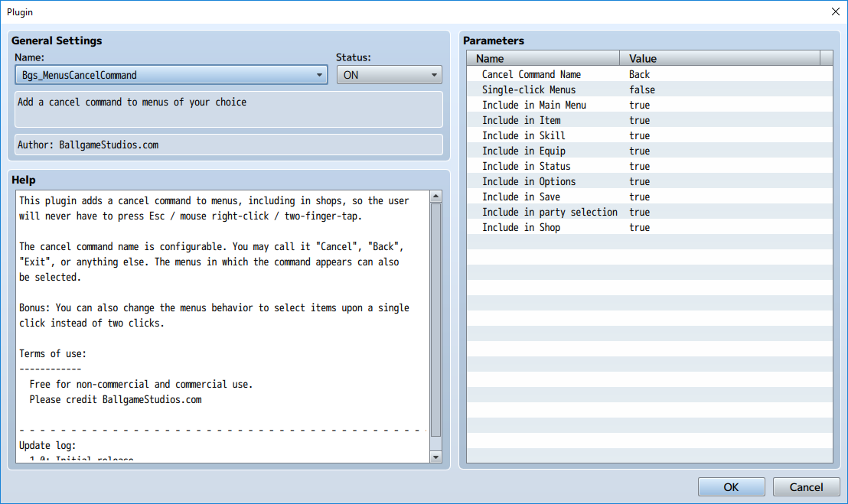848x504 pixels.
Task: Click inside the Help text area
Action: click(222, 327)
